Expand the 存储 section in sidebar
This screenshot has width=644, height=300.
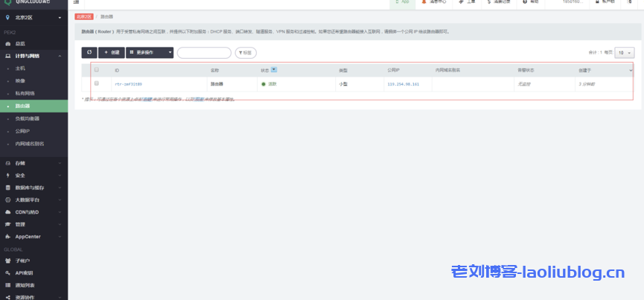pyautogui.click(x=34, y=163)
